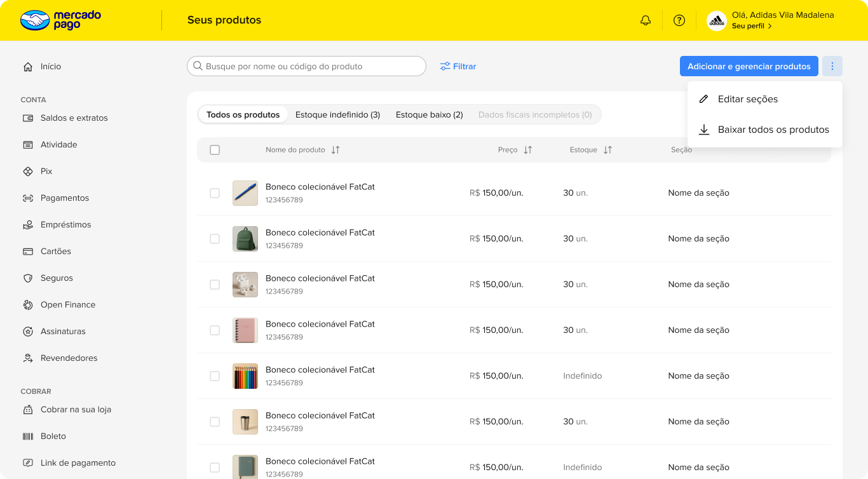Click the Mercado Pago logo
868x479 pixels.
(x=60, y=20)
